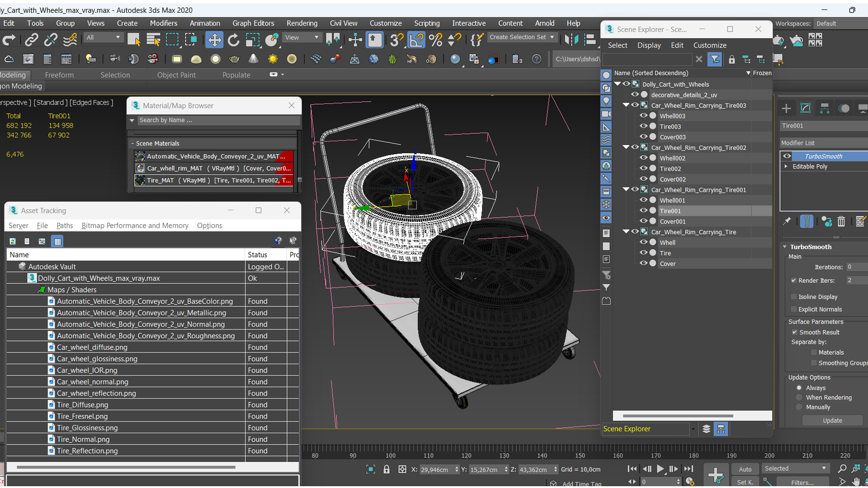Toggle Window/Crossing selection icon
Image resolution: width=868 pixels, height=488 pixels.
click(191, 40)
